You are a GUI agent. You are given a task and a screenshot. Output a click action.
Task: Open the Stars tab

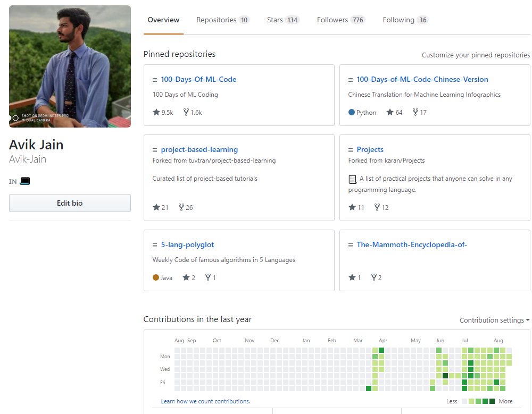pos(283,20)
